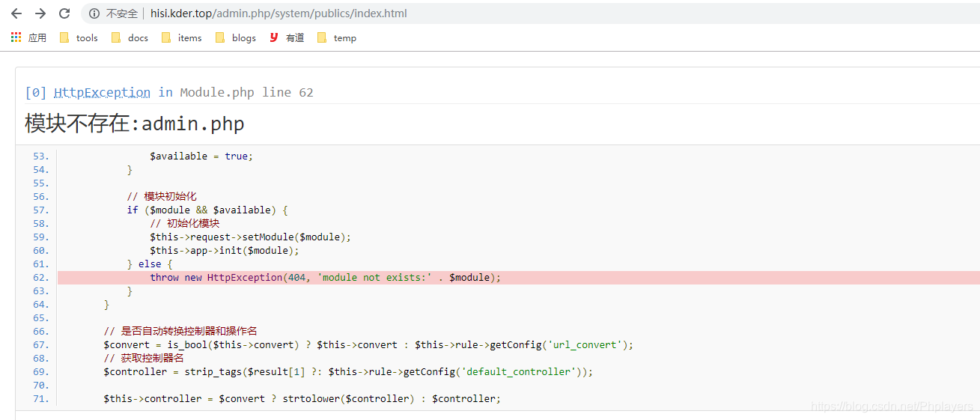Click the HttpException link in the error header
Screen dimensions: 980x420
(x=102, y=92)
